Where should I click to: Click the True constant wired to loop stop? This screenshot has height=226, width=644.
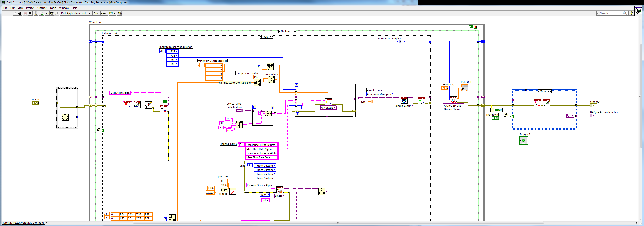(471, 27)
